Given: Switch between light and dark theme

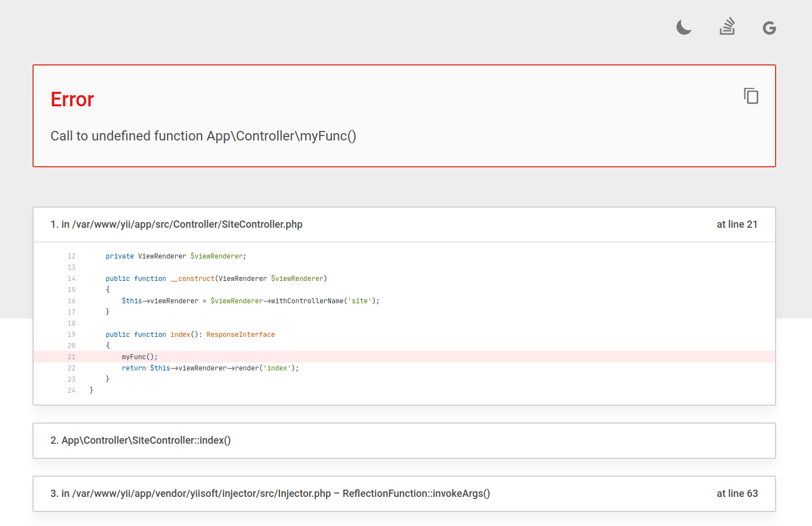Looking at the screenshot, I should point(684,26).
